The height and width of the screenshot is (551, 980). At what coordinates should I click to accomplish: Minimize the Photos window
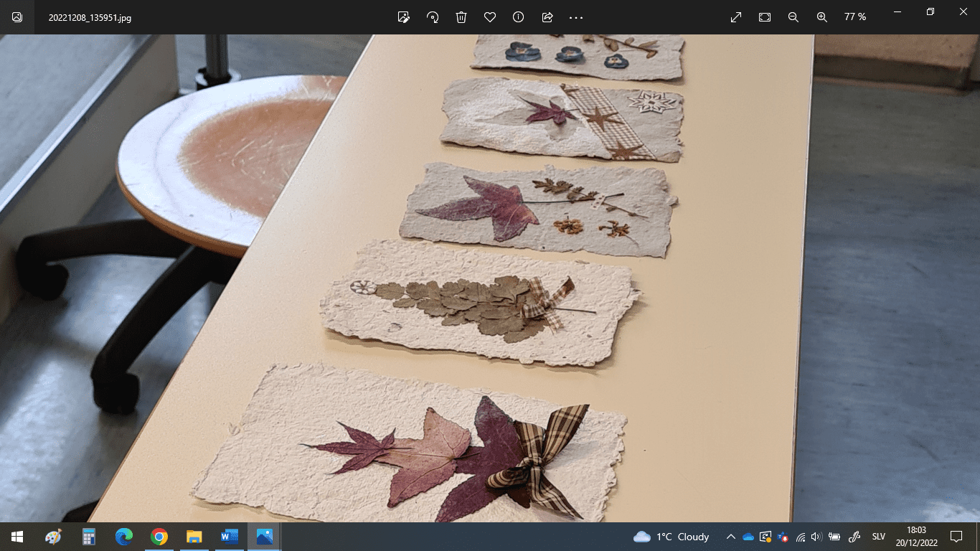point(897,11)
